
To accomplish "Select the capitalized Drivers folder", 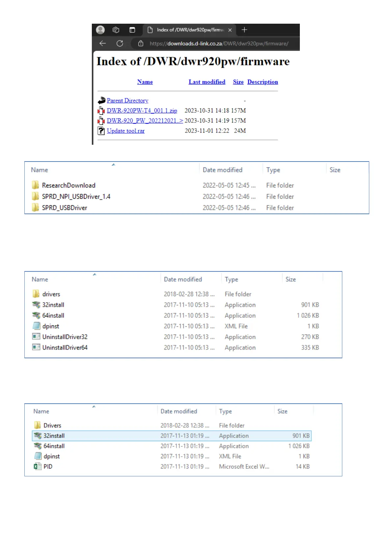I will coord(52,426).
